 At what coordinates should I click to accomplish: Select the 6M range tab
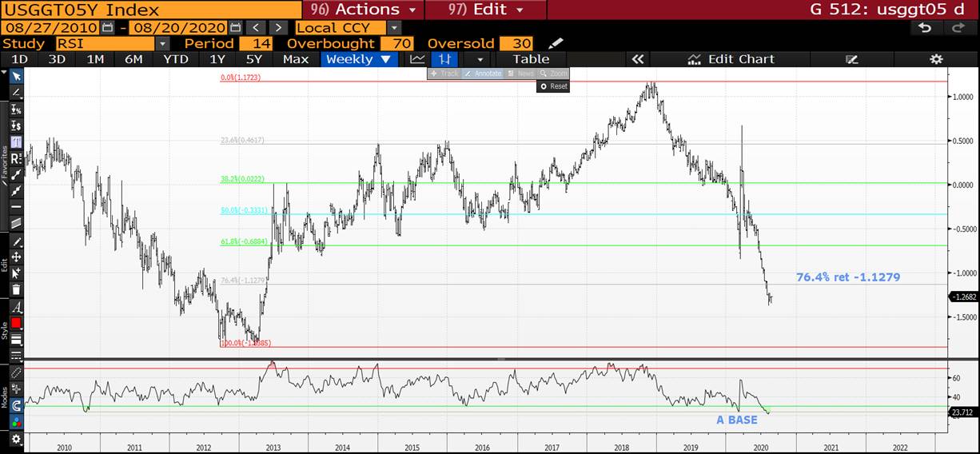click(x=133, y=59)
